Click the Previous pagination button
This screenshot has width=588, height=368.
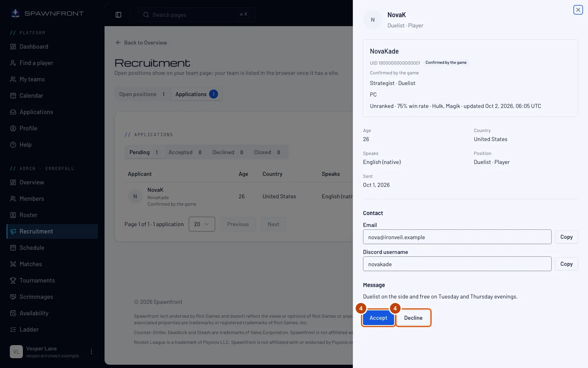point(238,224)
